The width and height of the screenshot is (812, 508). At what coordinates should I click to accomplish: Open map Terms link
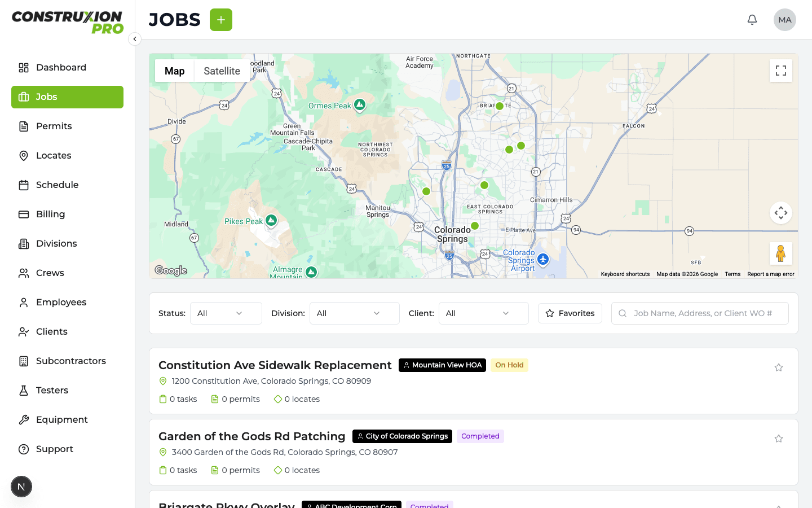[x=732, y=274]
